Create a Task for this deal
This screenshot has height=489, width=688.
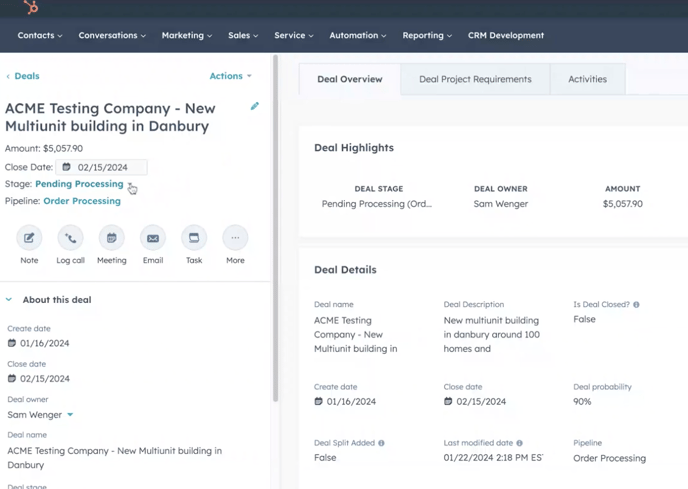tap(194, 238)
